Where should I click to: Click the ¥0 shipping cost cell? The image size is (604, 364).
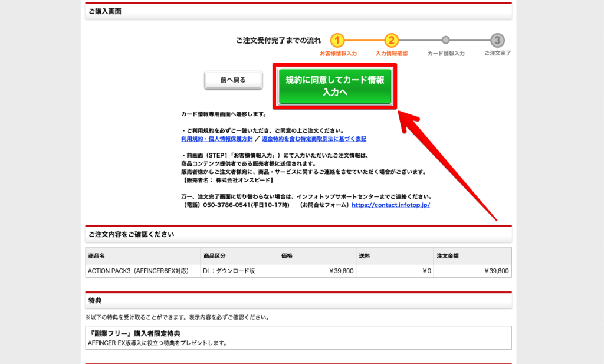click(394, 271)
